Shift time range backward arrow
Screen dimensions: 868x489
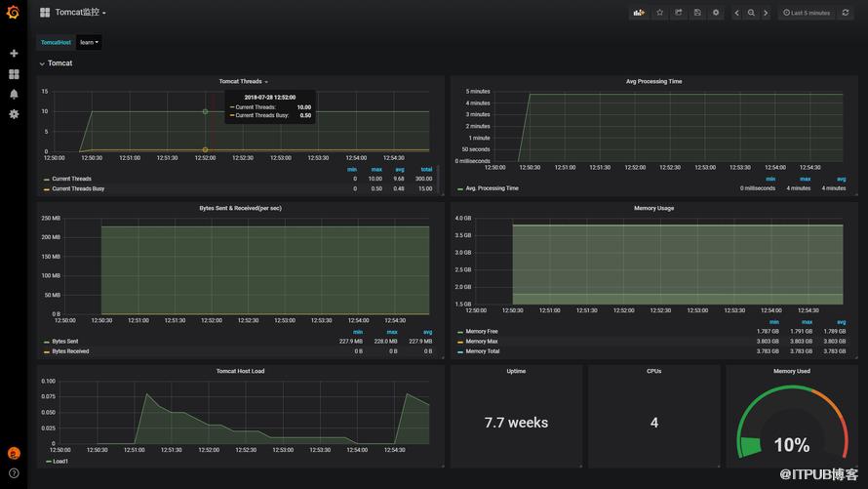pos(736,12)
